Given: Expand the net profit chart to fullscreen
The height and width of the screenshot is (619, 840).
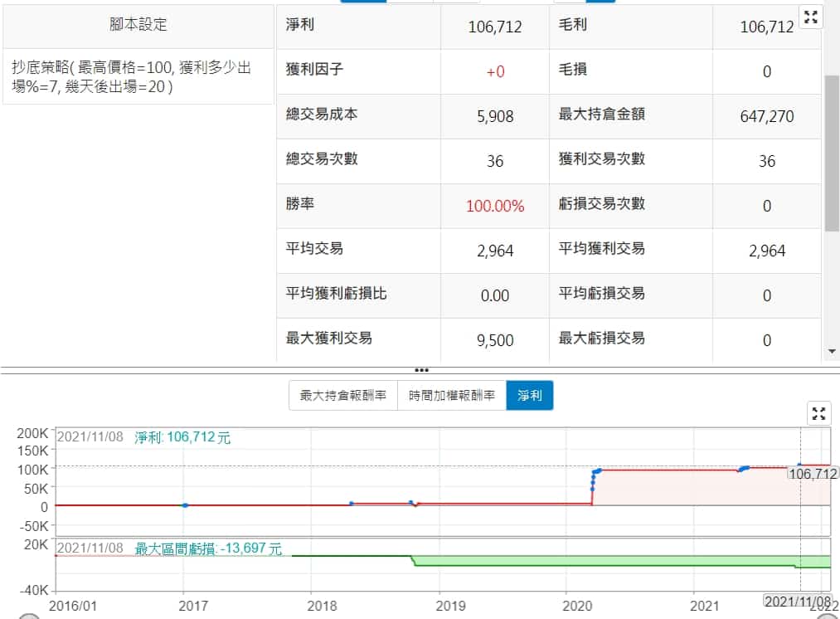Looking at the screenshot, I should pyautogui.click(x=818, y=413).
